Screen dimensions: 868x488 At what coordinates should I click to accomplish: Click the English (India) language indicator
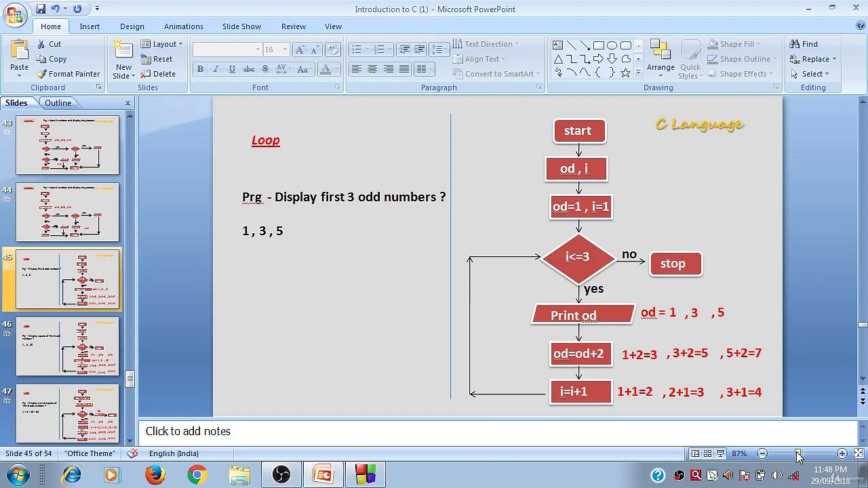174,453
